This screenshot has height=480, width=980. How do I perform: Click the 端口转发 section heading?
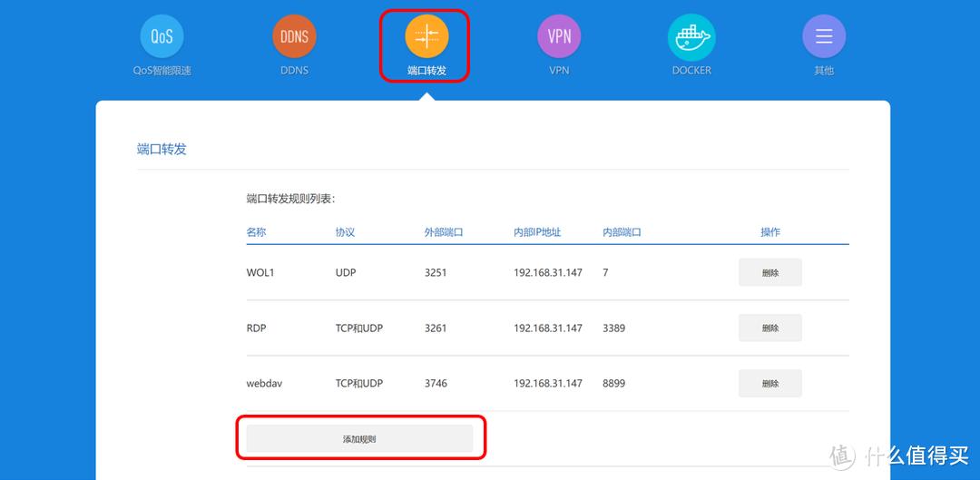tap(162, 150)
